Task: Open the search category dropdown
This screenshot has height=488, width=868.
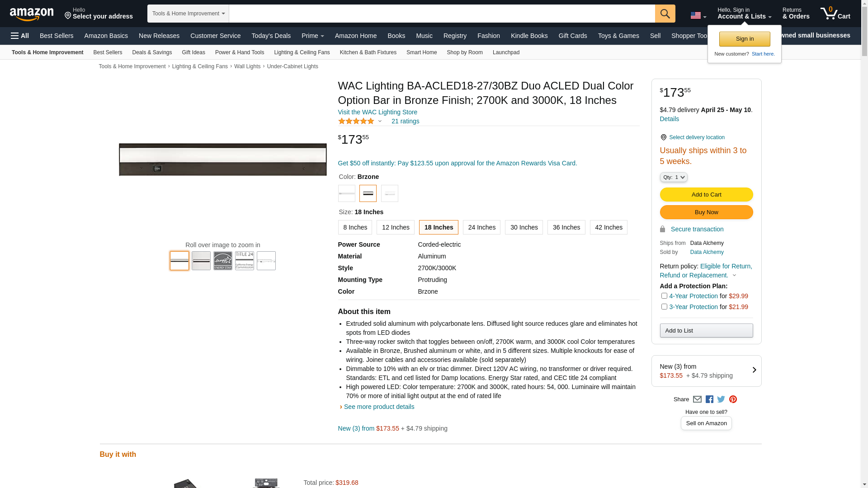Action: coord(188,14)
